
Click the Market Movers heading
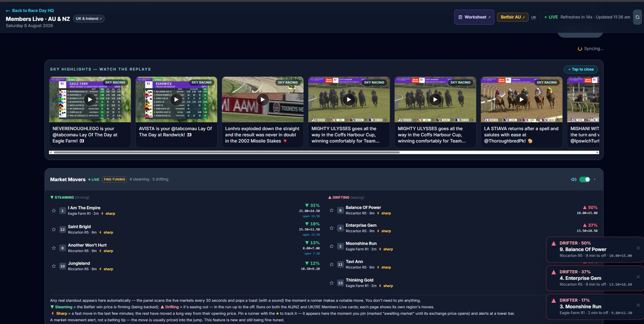[x=68, y=179]
